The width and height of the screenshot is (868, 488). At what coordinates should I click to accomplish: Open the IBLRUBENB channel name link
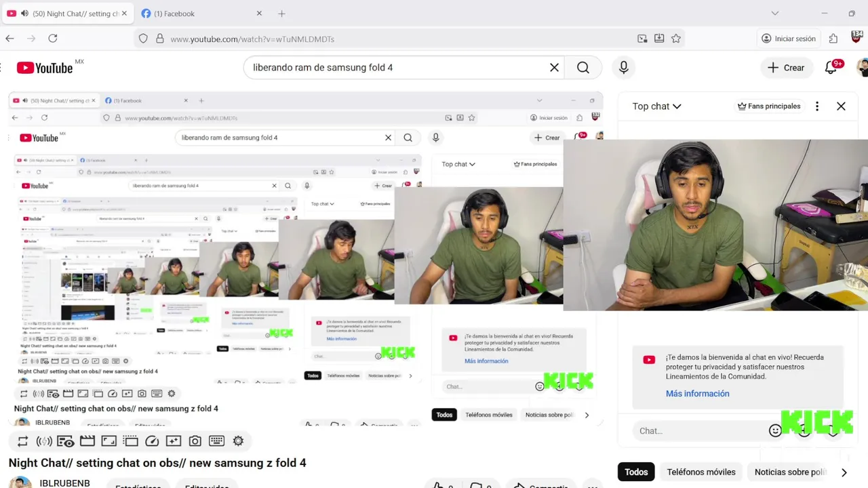(x=64, y=483)
